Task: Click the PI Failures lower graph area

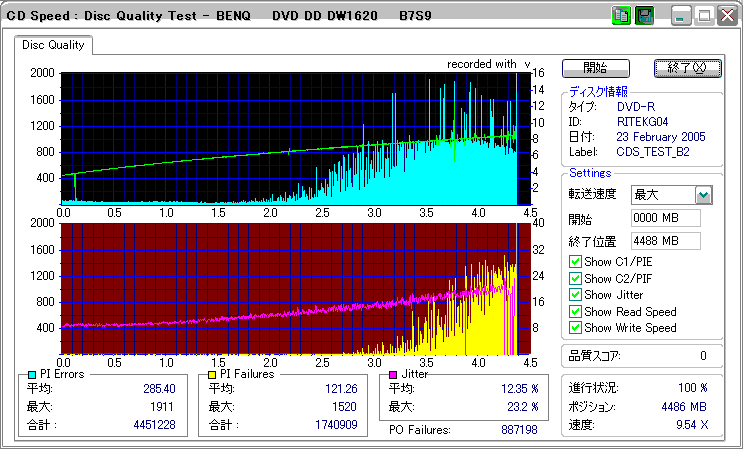Action: coord(296,289)
